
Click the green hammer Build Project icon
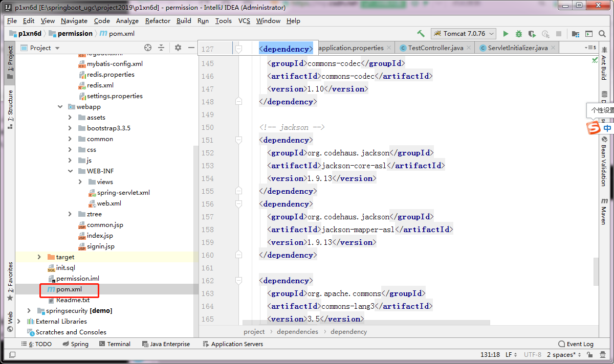coord(421,34)
